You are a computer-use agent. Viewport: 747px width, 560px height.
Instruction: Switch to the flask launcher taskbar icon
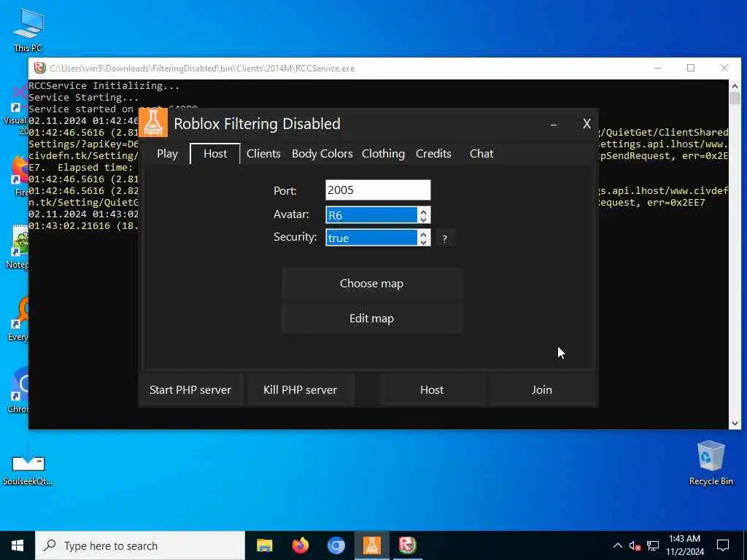[x=371, y=545]
